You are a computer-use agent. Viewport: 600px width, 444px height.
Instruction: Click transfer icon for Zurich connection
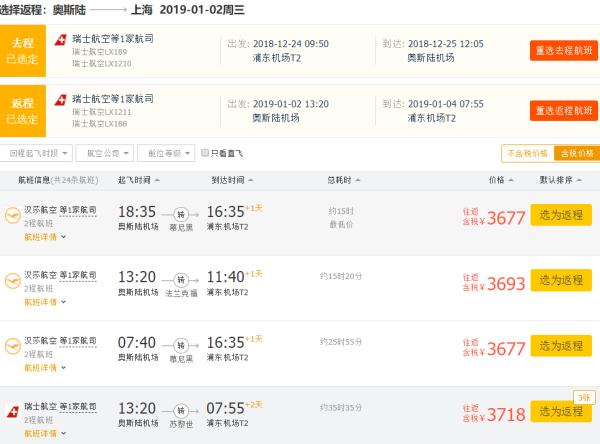pyautogui.click(x=181, y=411)
